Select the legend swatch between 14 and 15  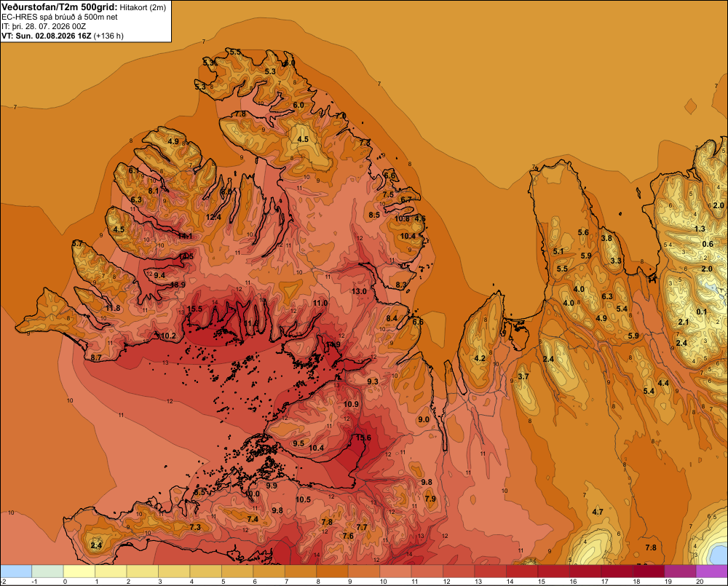(522, 571)
